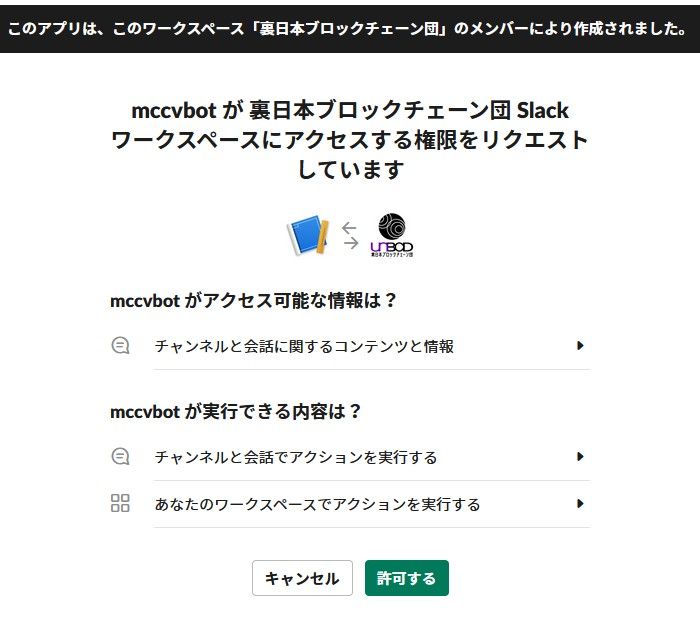Image resolution: width=700 pixels, height=621 pixels.
Task: Click chat bubble icon beside コンテンツと情報
Action: (x=120, y=346)
